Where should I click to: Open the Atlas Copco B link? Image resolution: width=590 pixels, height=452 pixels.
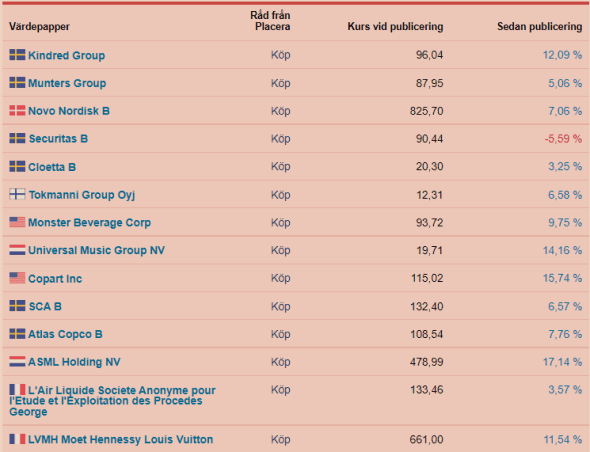[x=65, y=334]
